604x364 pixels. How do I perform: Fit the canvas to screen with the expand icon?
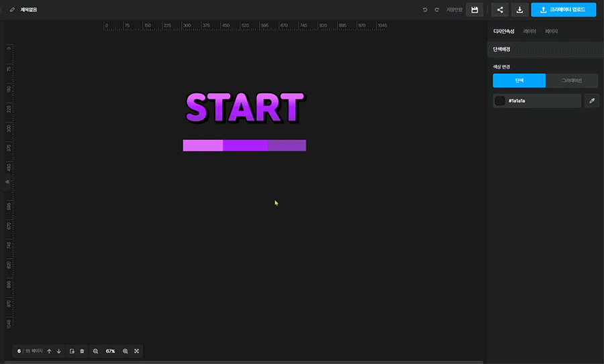136,351
